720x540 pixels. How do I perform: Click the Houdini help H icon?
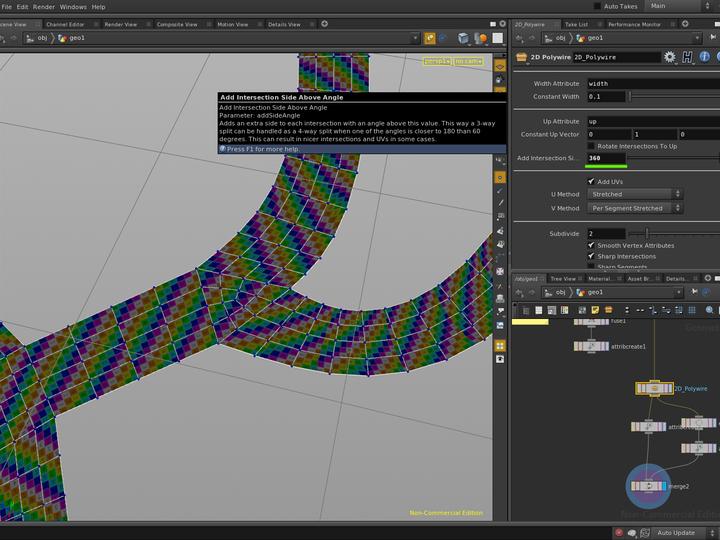click(x=688, y=58)
